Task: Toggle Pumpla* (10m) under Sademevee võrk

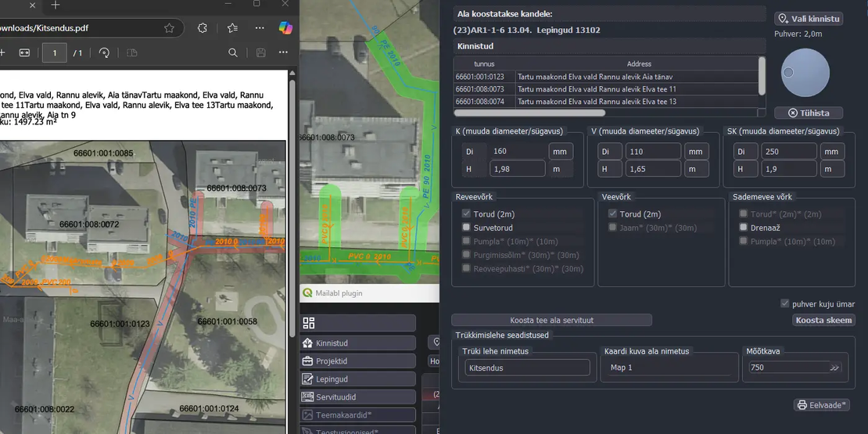Action: pyautogui.click(x=744, y=242)
